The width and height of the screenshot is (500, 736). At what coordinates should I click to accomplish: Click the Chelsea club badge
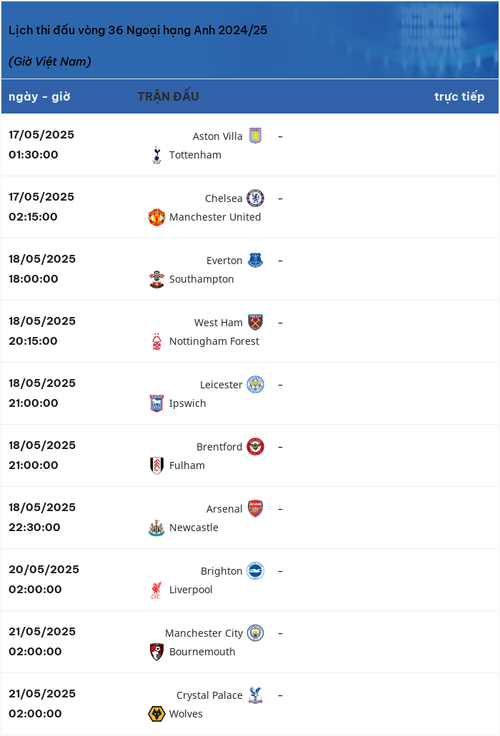pyautogui.click(x=255, y=198)
